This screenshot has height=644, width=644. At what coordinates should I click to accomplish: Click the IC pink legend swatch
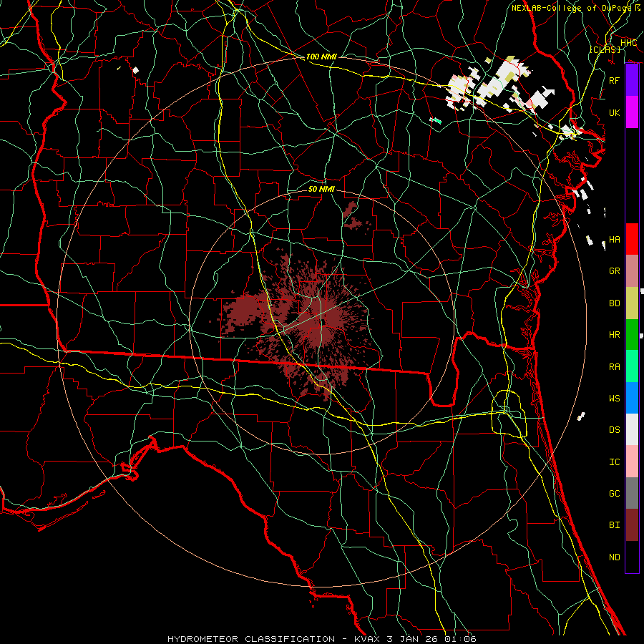coord(632,462)
